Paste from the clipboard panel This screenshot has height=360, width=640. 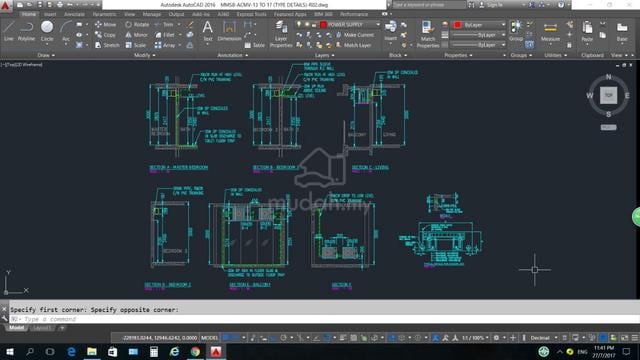(587, 32)
